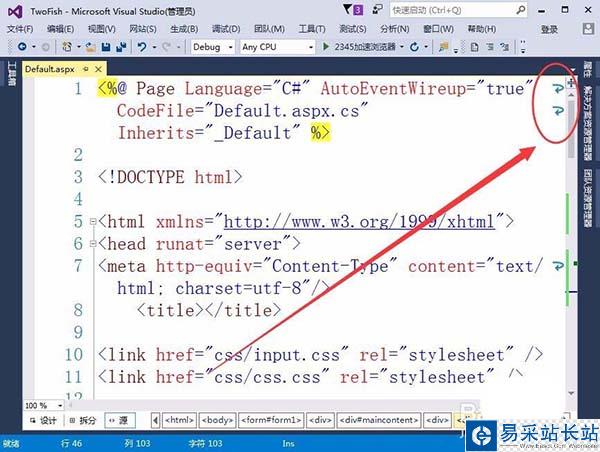Image resolution: width=600 pixels, height=452 pixels.
Task: Click the send feedback icon
Action: click(377, 10)
